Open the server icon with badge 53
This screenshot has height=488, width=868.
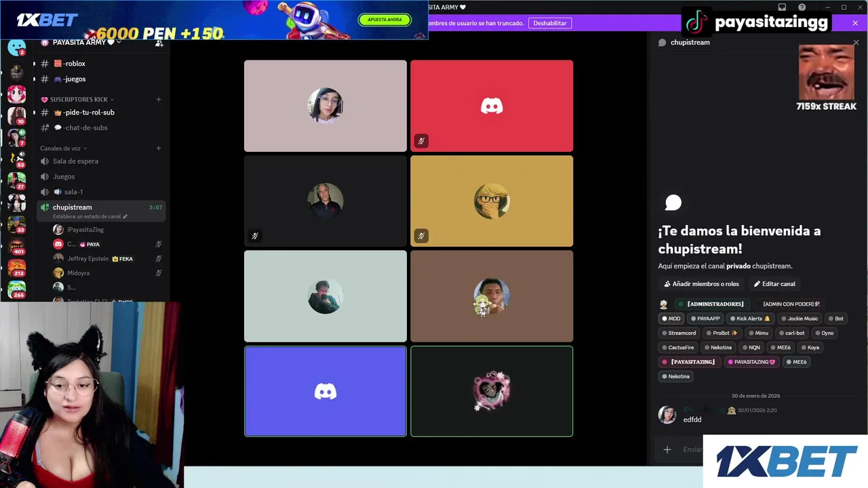coord(17,159)
